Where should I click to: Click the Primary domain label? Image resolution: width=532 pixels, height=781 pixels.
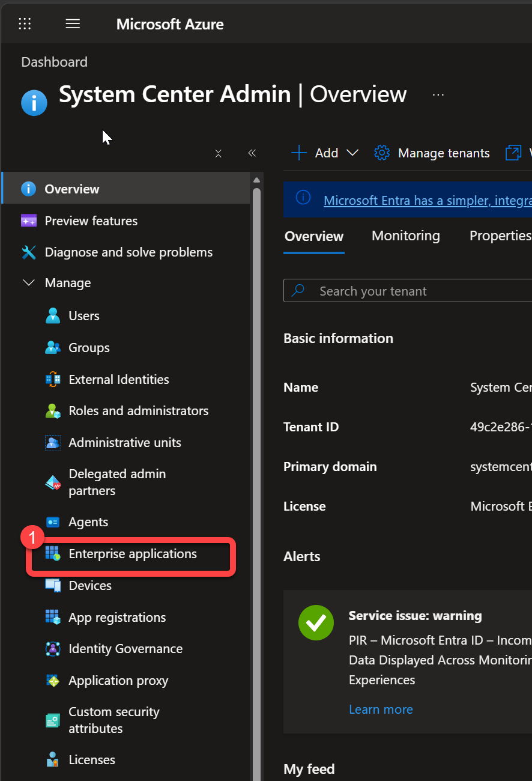[330, 467]
